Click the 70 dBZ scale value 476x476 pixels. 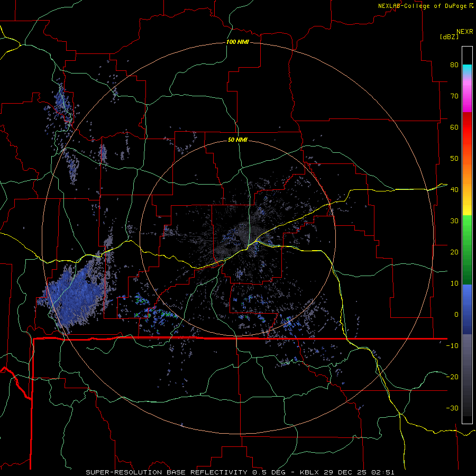tap(454, 96)
